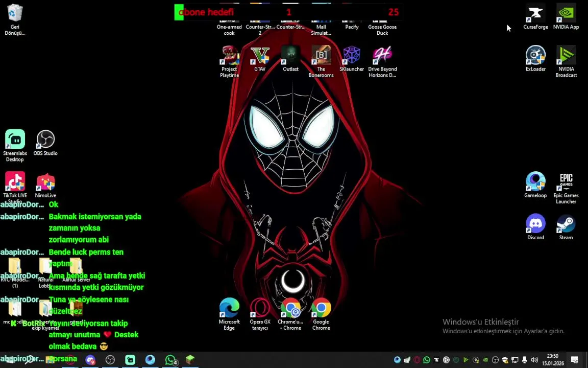588x368 pixels.
Task: Open network settings from the tray
Action: [x=515, y=360]
